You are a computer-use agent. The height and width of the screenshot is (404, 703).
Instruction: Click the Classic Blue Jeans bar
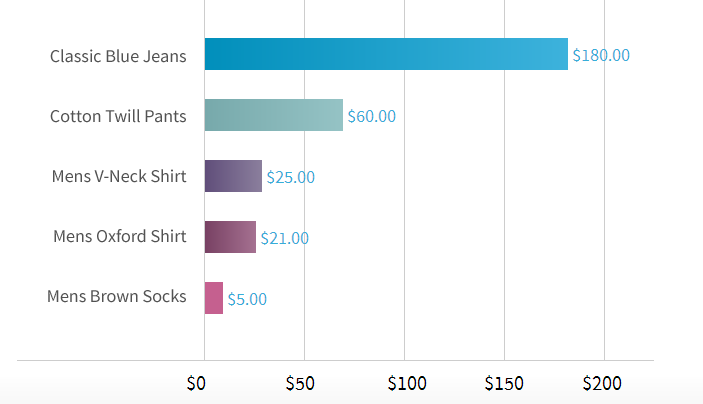pos(386,54)
